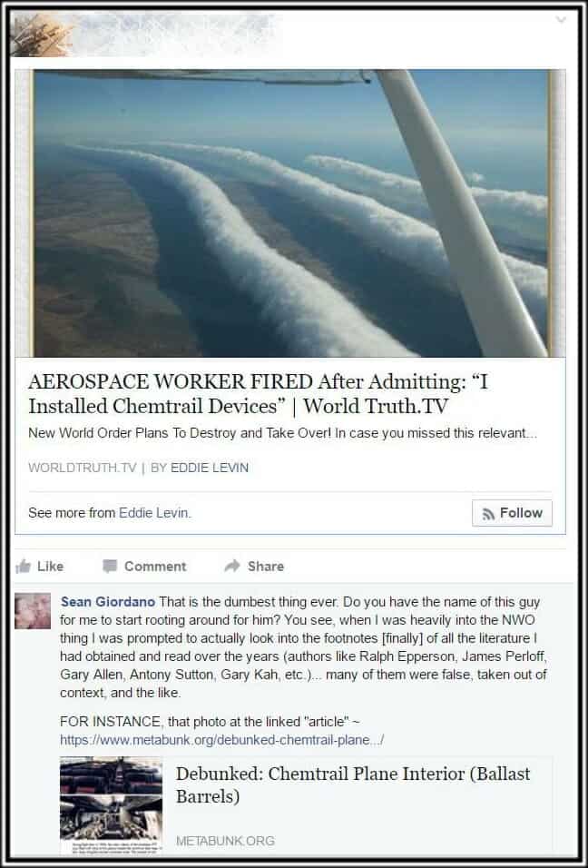Click the Like text label
Screen dimensions: 588x868
point(50,567)
